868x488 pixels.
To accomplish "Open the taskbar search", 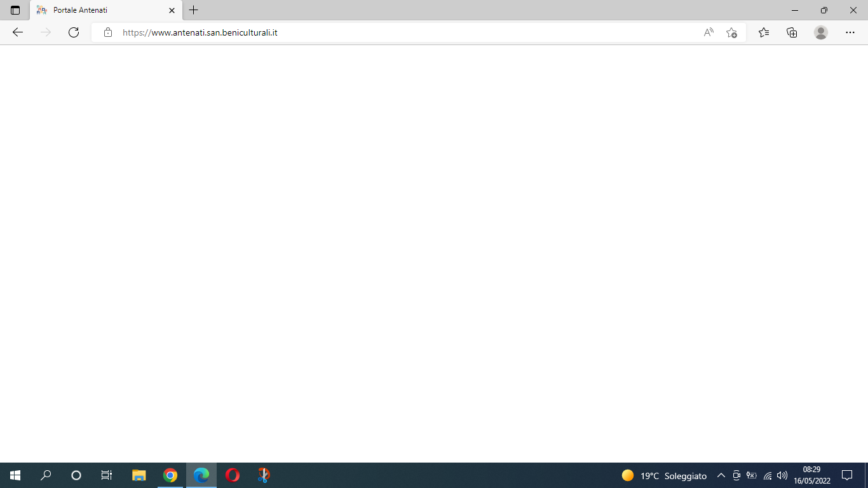I will [x=46, y=475].
